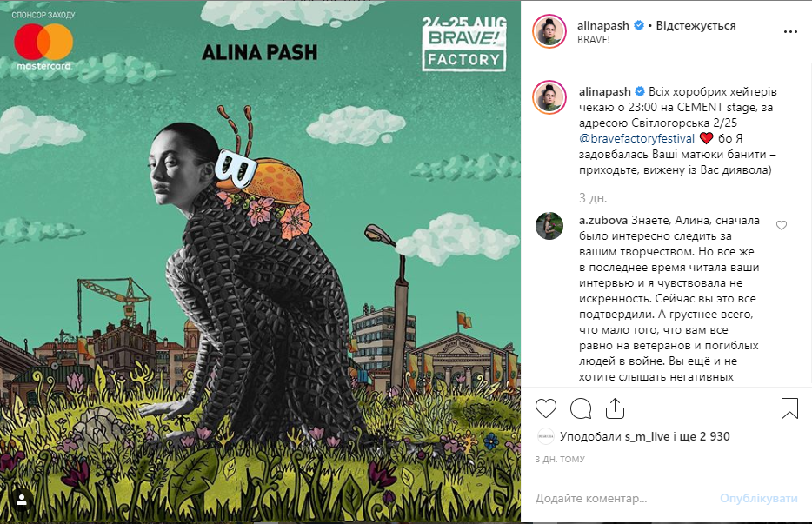
Task: Click the Опублікувати post button
Action: tap(758, 498)
